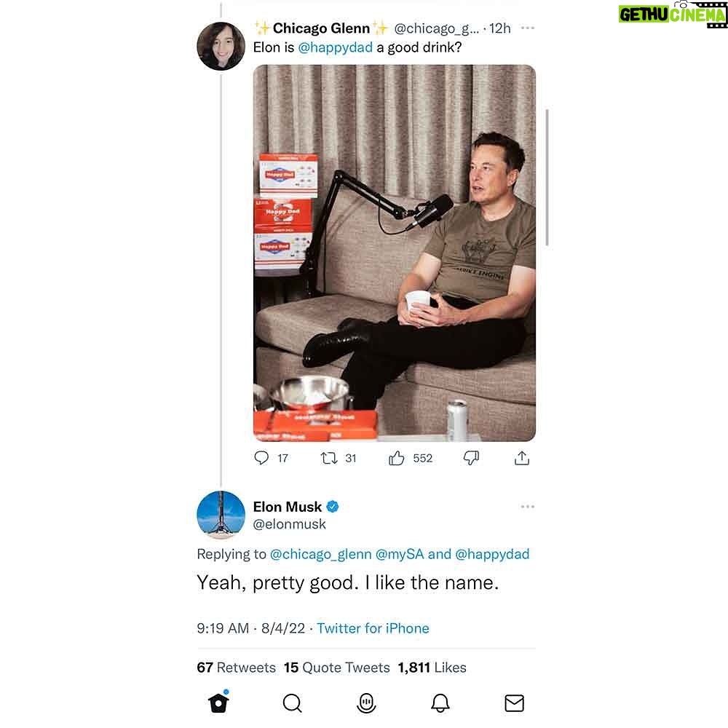Open the Messages envelope icon
Screen dimensions: 728x728
pos(515,703)
